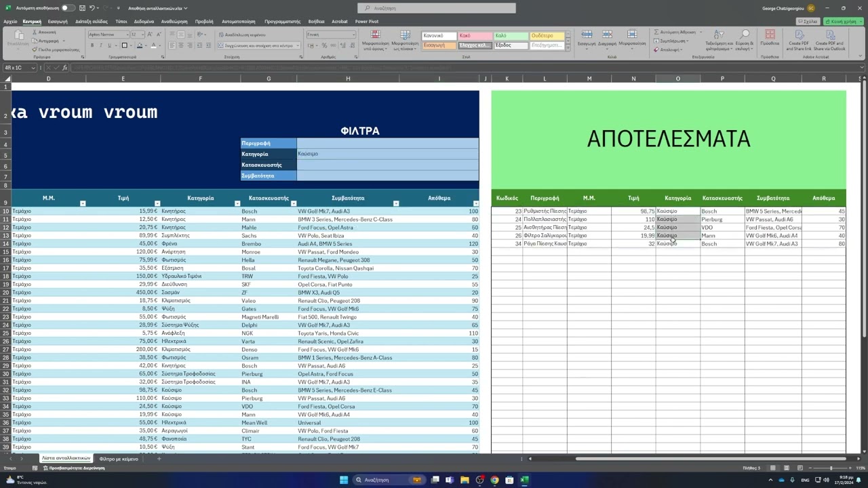The height and width of the screenshot is (488, 868).
Task: Click AutoSum (Αυτόματη Άθροιση)
Action: tap(675, 32)
